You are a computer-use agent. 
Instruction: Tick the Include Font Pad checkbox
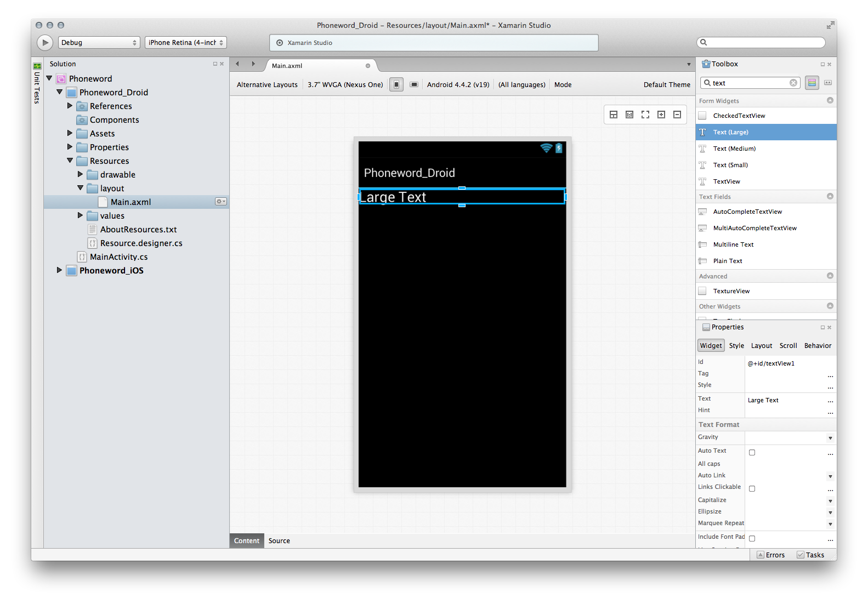[752, 539]
